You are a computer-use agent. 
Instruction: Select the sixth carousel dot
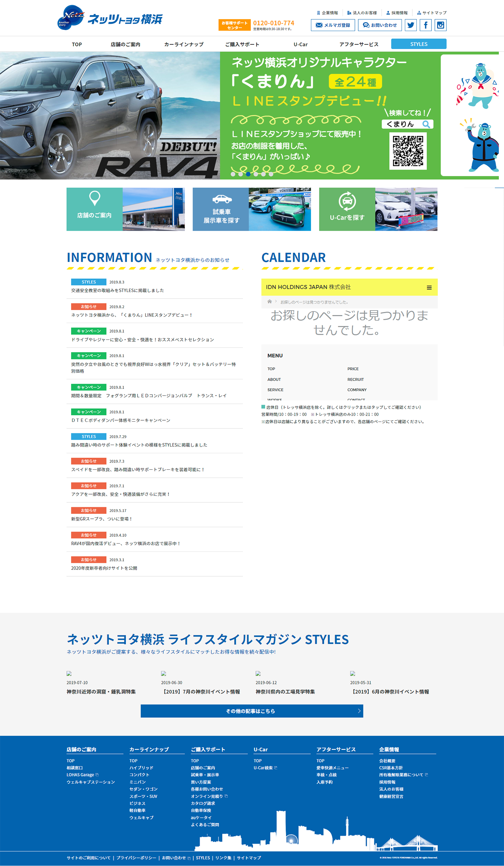click(271, 174)
